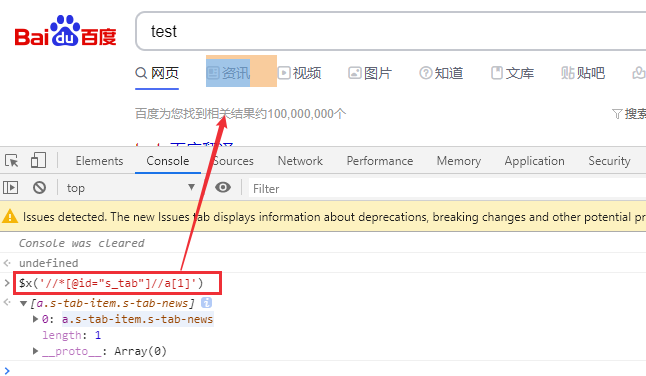This screenshot has width=646, height=376.
Task: Switch to the Memory panel
Action: pos(459,161)
